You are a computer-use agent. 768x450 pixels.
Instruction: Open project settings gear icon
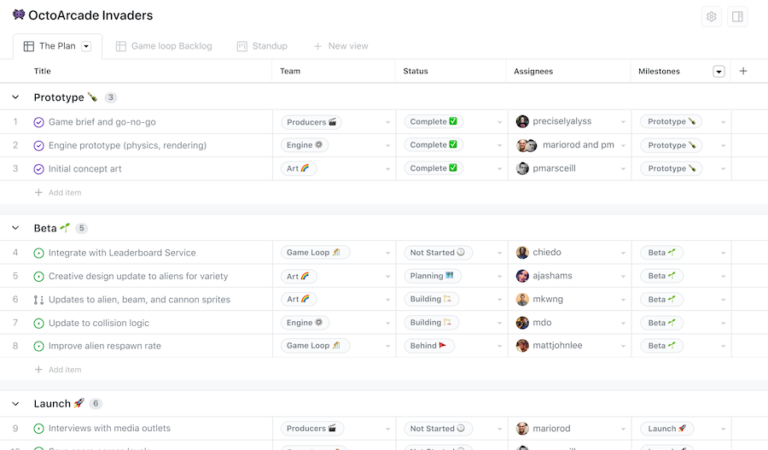click(711, 17)
